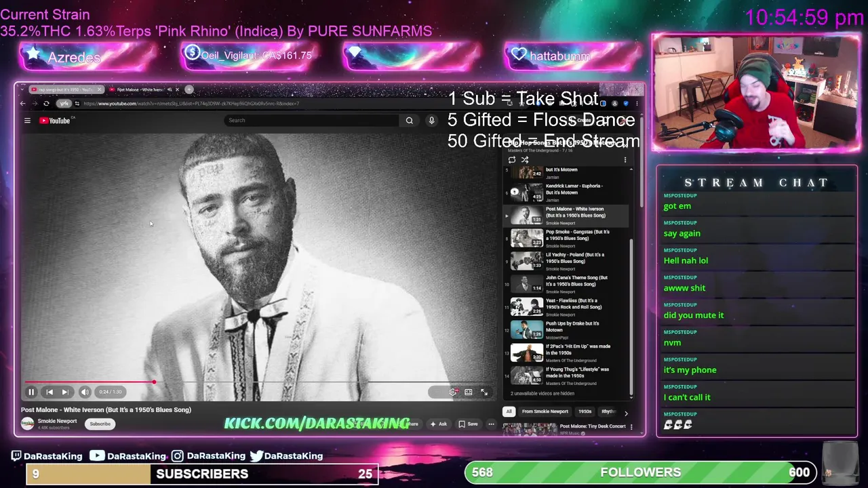Open more actions ellipsis below the video
The width and height of the screenshot is (868, 488).
[492, 424]
